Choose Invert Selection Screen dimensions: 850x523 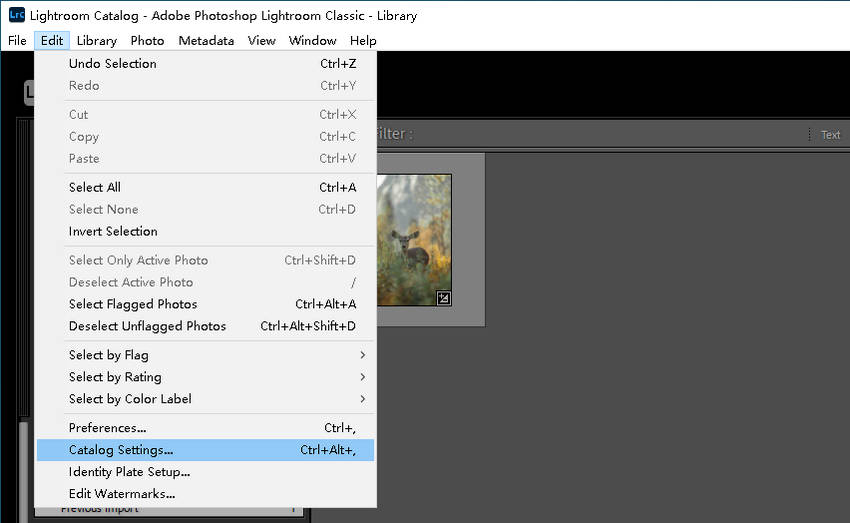[205, 231]
